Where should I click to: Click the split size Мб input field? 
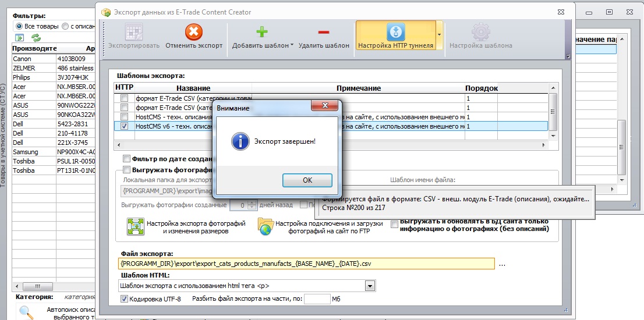pyautogui.click(x=317, y=299)
